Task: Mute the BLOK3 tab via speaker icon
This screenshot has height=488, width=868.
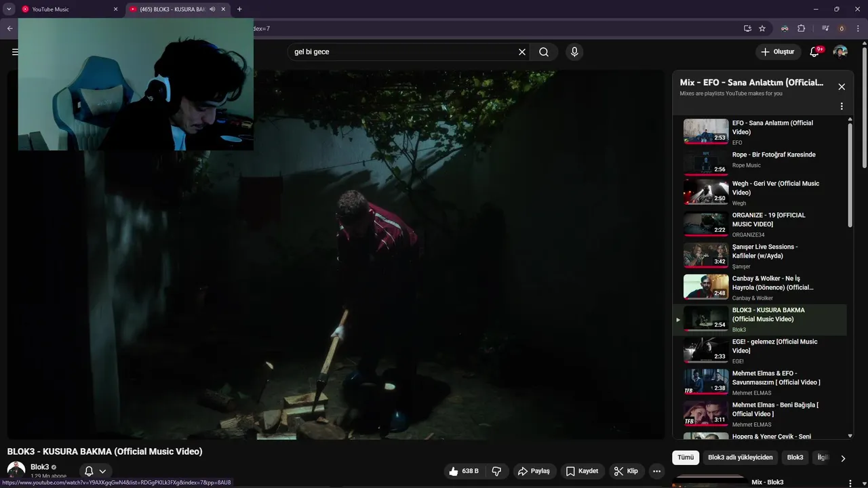Action: click(x=212, y=9)
